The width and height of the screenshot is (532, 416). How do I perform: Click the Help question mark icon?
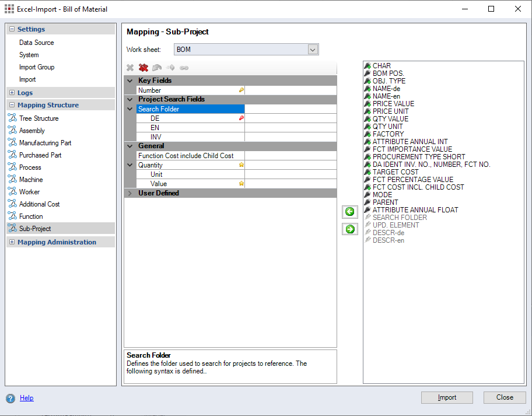pyautogui.click(x=10, y=398)
